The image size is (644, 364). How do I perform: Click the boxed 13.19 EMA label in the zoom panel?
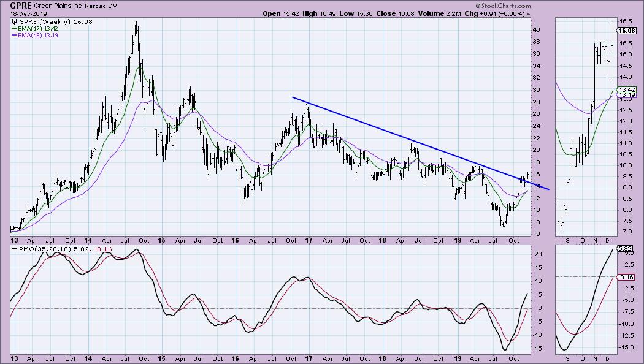(x=627, y=95)
